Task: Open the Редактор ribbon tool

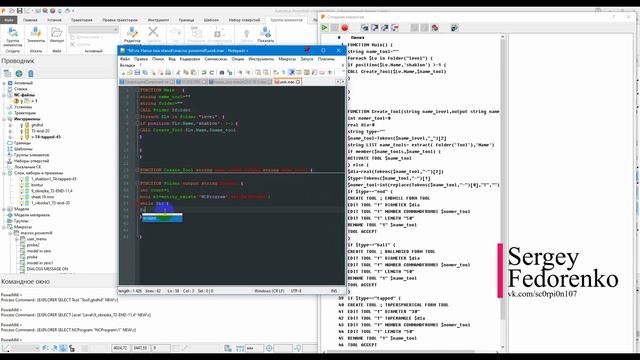Action: [132, 35]
